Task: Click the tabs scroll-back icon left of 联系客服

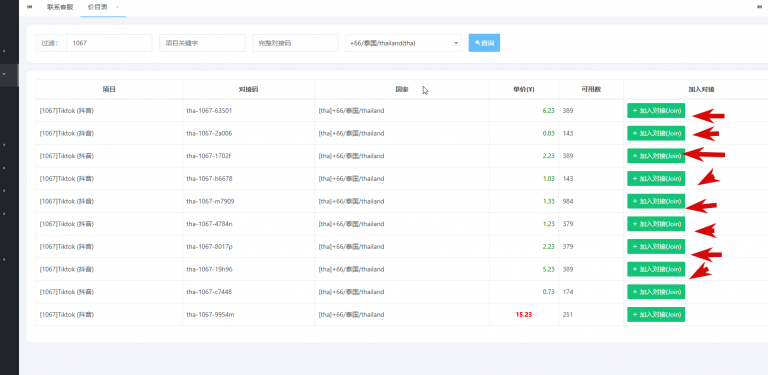Action: pos(30,7)
